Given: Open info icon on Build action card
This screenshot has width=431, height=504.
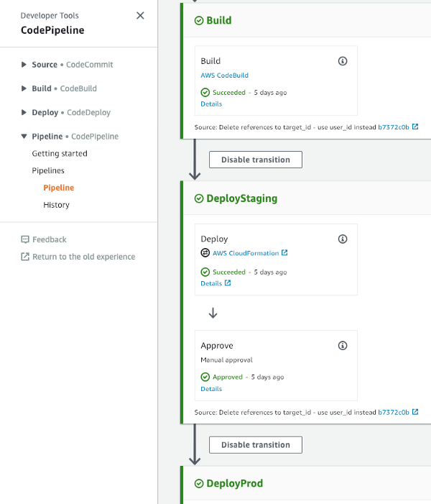Looking at the screenshot, I should tap(343, 61).
